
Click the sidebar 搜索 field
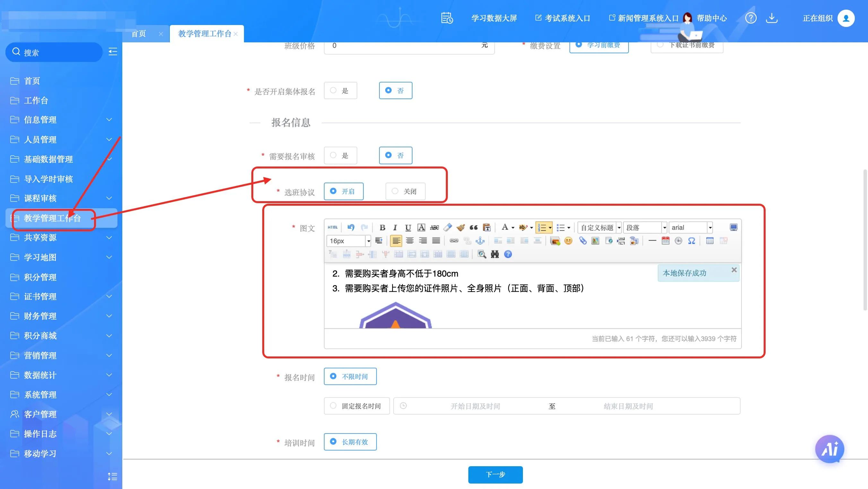point(54,52)
